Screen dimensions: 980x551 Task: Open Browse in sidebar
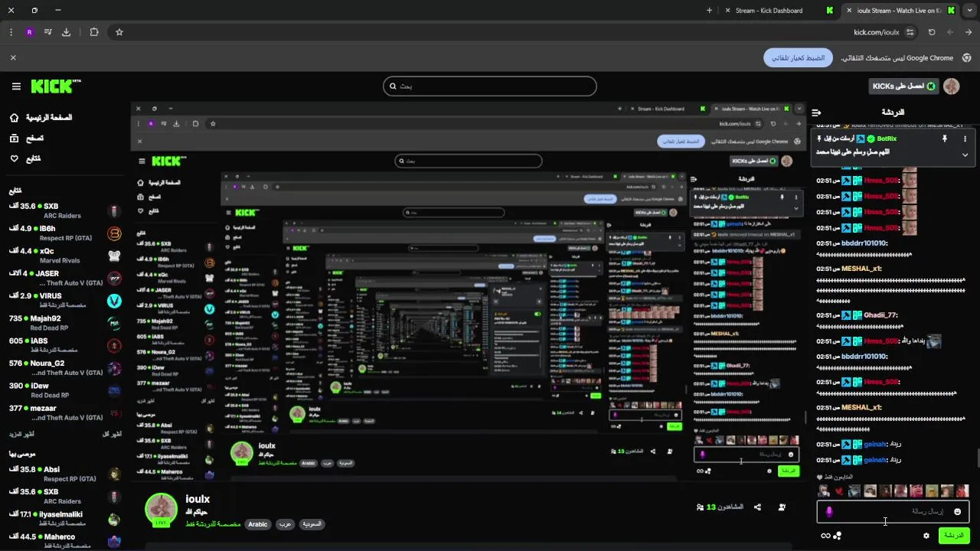click(26, 139)
